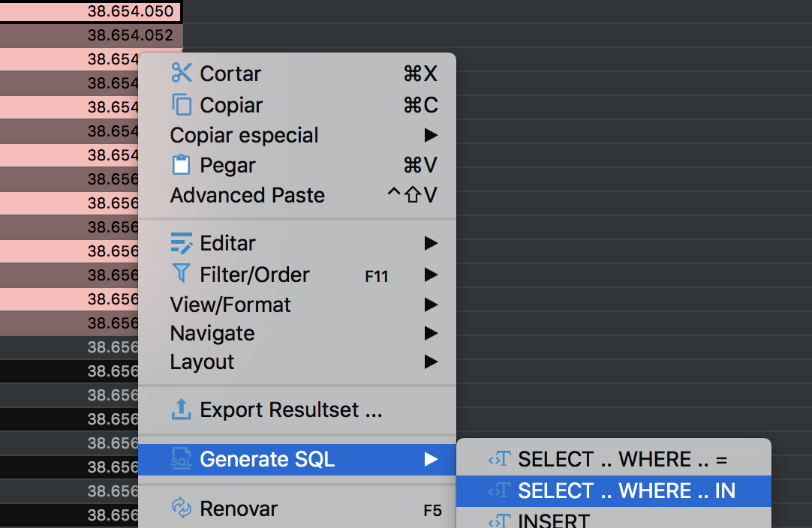Open the View/Format submenu arrow
This screenshot has width=812, height=528.
[x=432, y=304]
